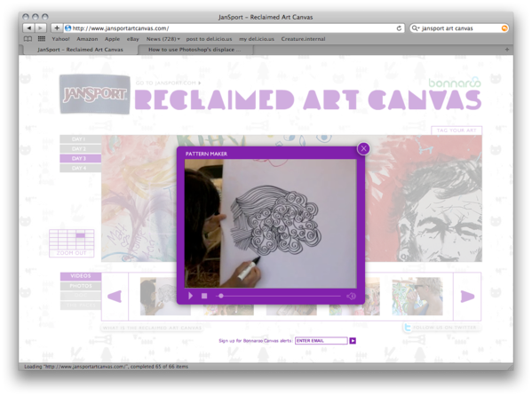Reload the page in the address bar

[x=399, y=28]
